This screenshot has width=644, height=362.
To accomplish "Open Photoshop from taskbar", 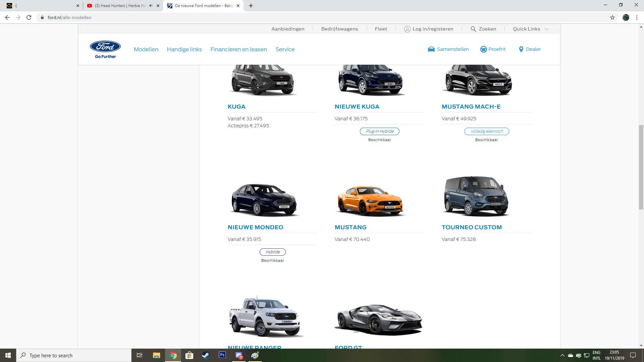I will coord(222,355).
